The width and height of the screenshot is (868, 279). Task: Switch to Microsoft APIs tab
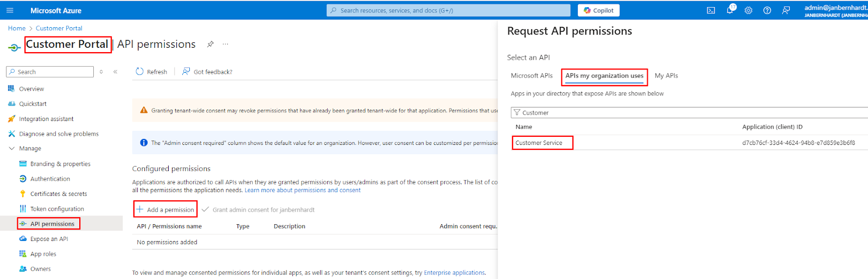click(x=532, y=75)
